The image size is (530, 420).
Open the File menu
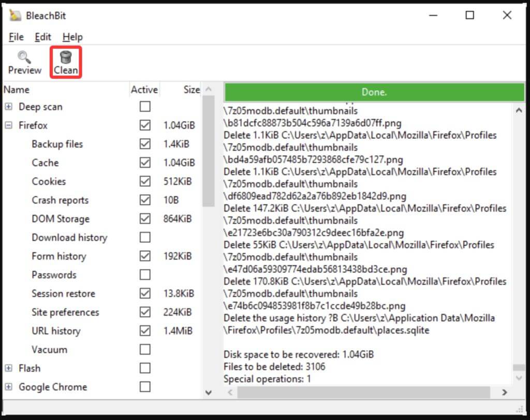pos(16,37)
